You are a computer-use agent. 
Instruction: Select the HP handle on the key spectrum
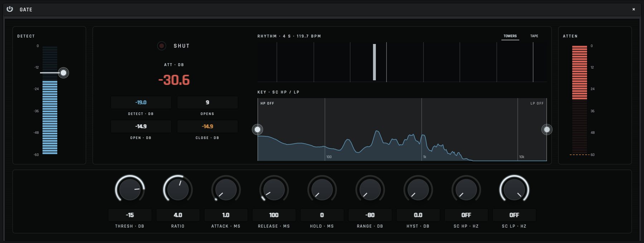[x=258, y=129]
